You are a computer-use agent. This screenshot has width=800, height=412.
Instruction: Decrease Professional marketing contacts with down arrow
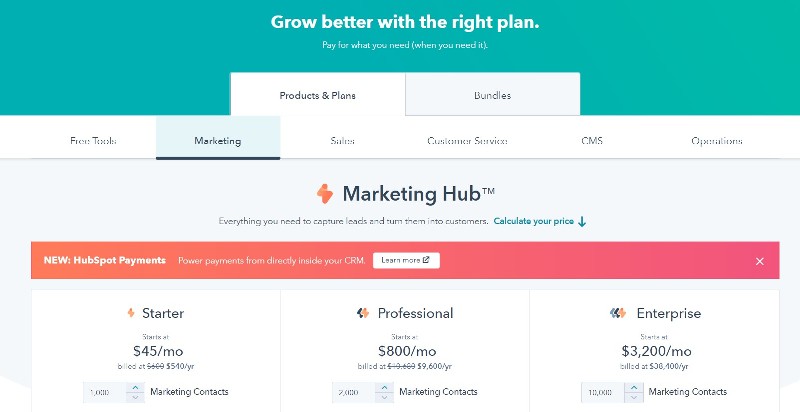[x=384, y=397]
